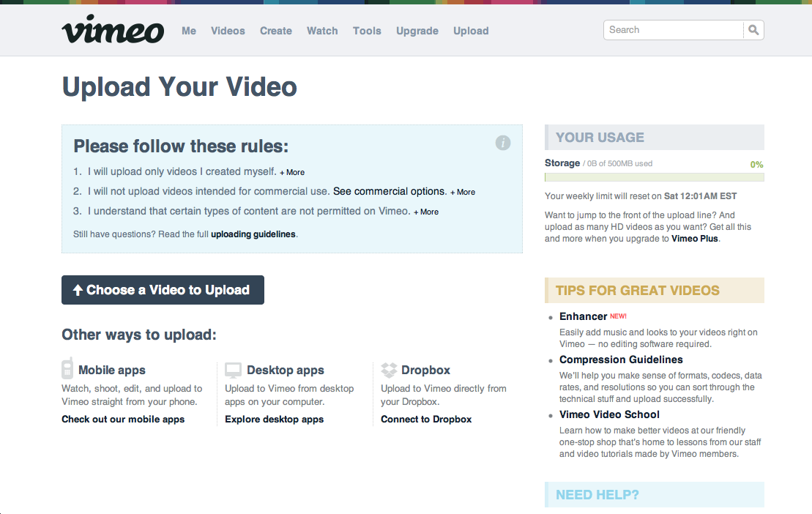812x514 pixels.
Task: Expand More for content types rule
Action: click(x=426, y=212)
